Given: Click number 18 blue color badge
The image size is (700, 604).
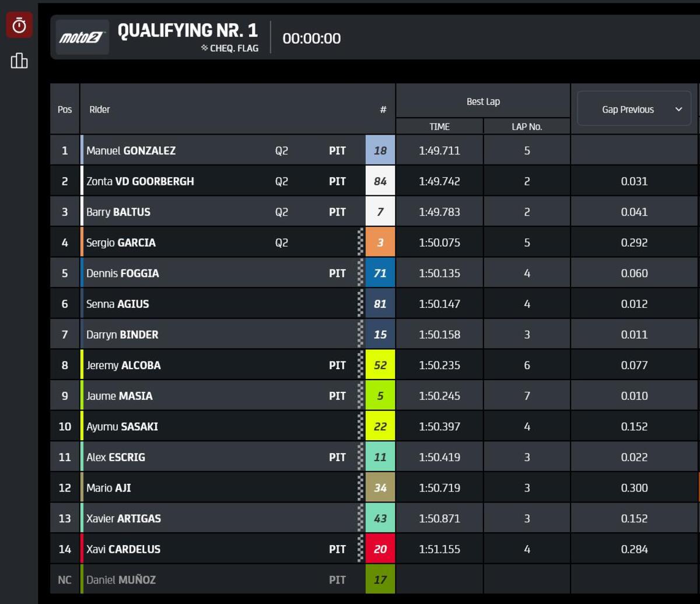Looking at the screenshot, I should (x=380, y=150).
